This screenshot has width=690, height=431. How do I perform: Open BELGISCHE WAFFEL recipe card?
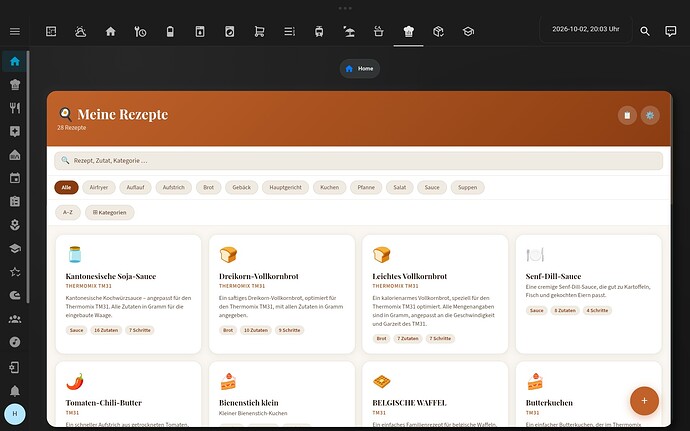point(435,394)
